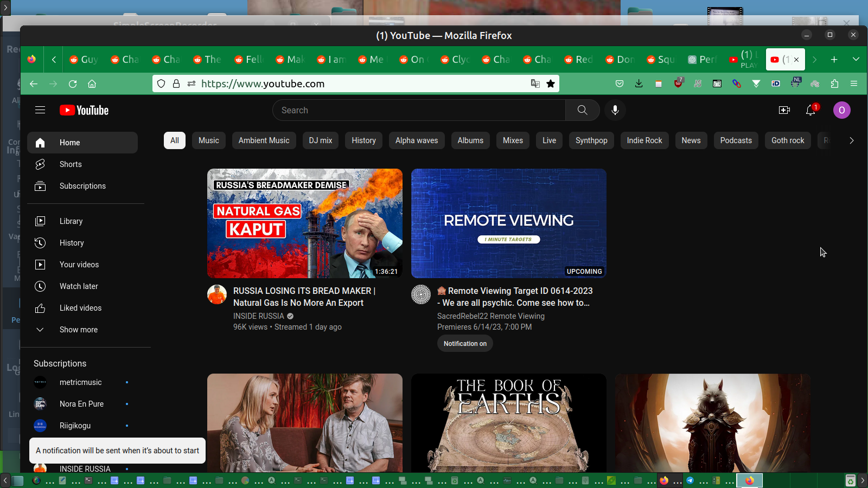Open the tracking protection shield
The width and height of the screenshot is (868, 488).
point(161,84)
